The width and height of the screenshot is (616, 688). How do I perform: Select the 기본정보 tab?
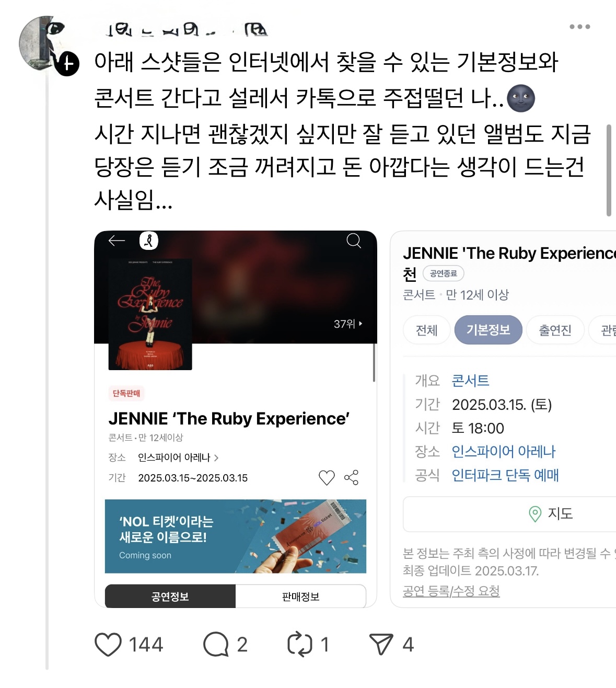coord(488,330)
